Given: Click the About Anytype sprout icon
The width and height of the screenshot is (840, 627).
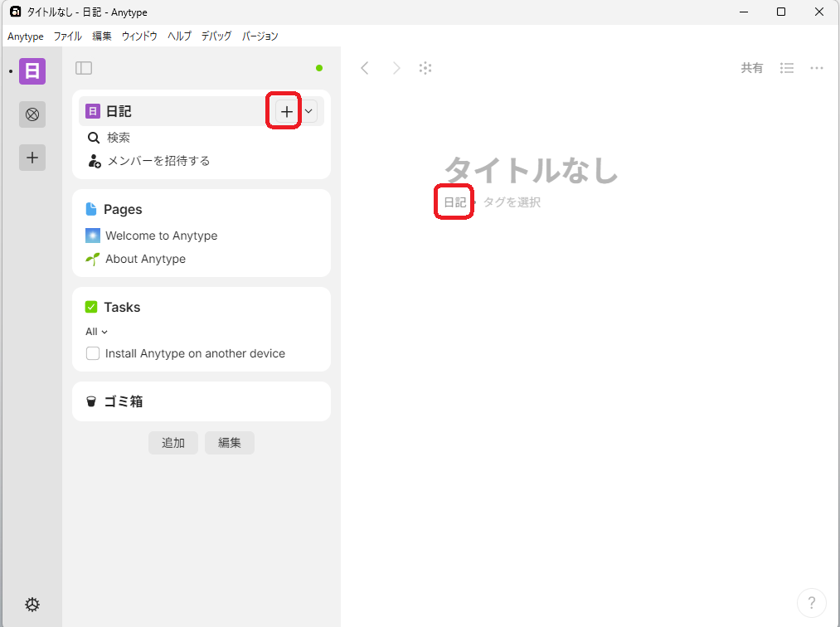Looking at the screenshot, I should [x=93, y=259].
